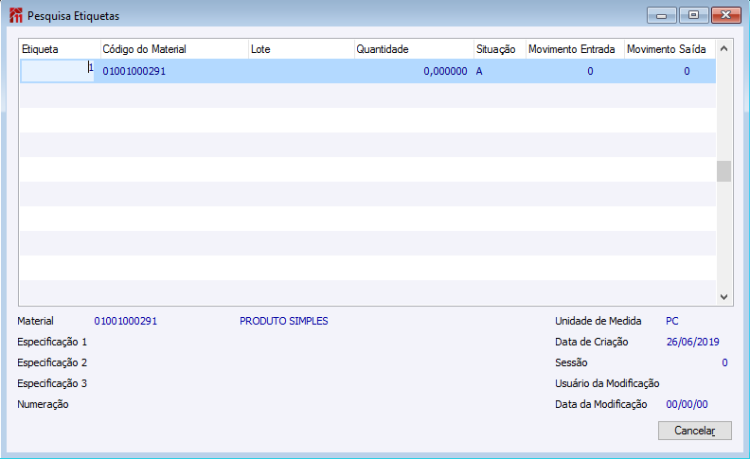This screenshot has height=459, width=750.
Task: Minimize the Pesquisa Etiquetas window
Action: coord(662,15)
